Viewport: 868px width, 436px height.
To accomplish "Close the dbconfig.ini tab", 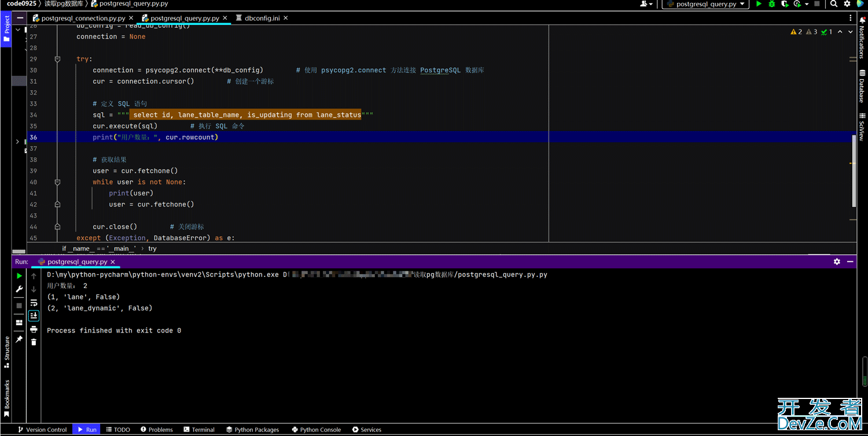I will (x=286, y=18).
